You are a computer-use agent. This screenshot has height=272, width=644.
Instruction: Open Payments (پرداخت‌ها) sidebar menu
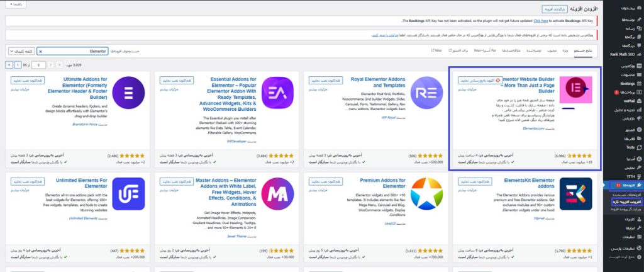(x=626, y=92)
